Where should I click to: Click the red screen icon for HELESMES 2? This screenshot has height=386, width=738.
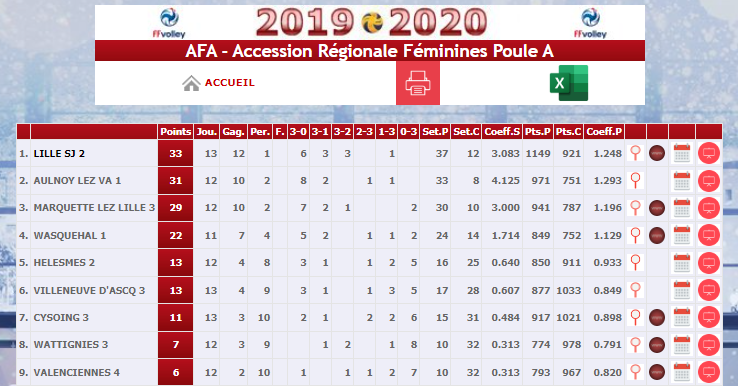coord(709,262)
